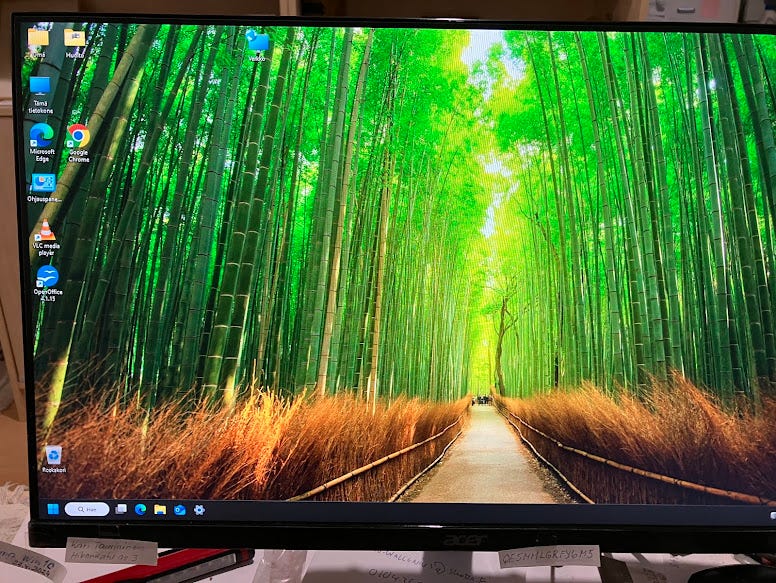Select the Roskakori recycle bin icon

53,459
